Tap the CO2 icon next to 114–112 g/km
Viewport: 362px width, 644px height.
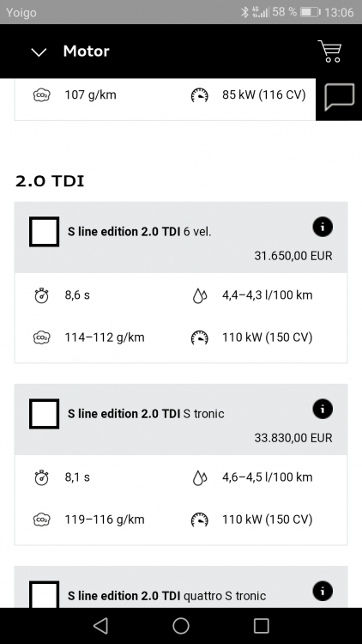coord(41,337)
